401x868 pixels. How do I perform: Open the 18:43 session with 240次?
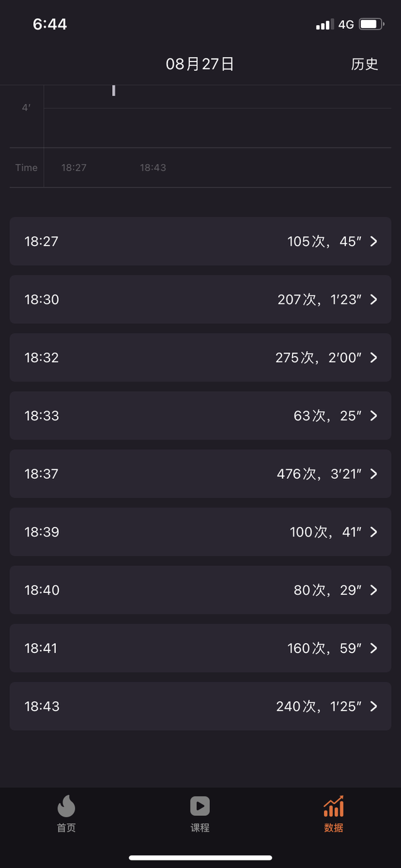click(200, 706)
